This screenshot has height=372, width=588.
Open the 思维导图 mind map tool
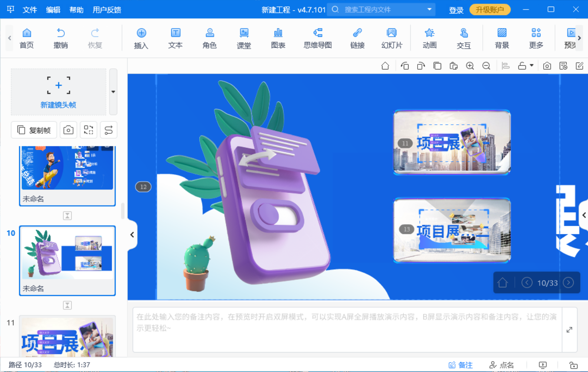(318, 38)
